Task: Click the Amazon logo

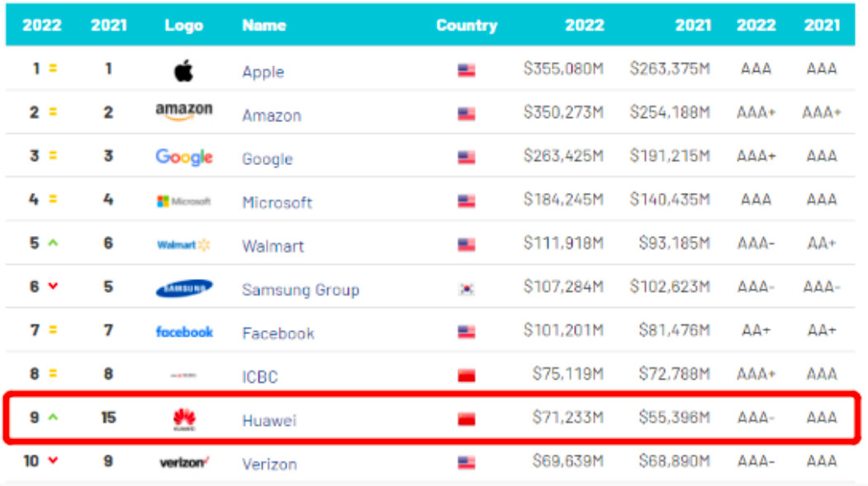Action: (183, 112)
